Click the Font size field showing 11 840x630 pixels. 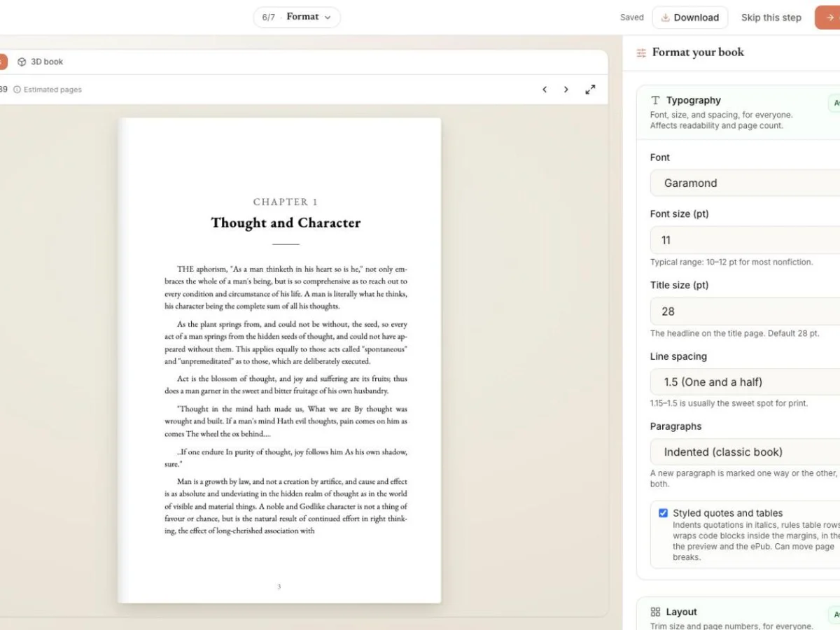[745, 240]
